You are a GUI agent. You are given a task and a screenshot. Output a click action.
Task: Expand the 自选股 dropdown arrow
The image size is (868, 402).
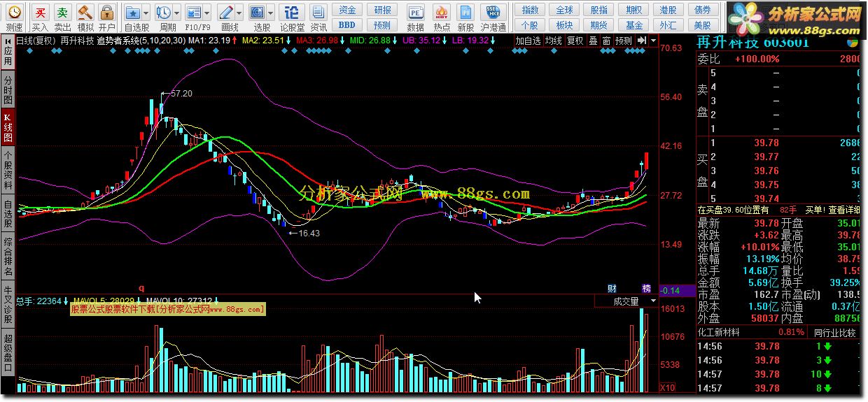coord(146,13)
